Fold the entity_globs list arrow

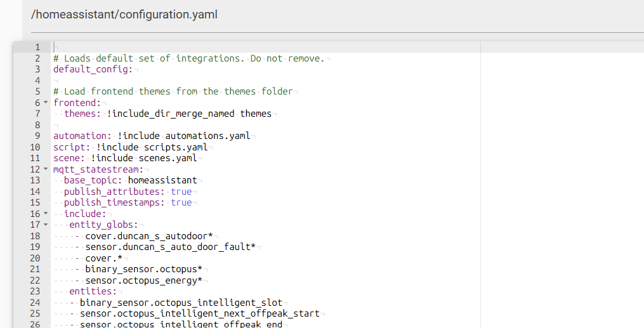point(46,224)
